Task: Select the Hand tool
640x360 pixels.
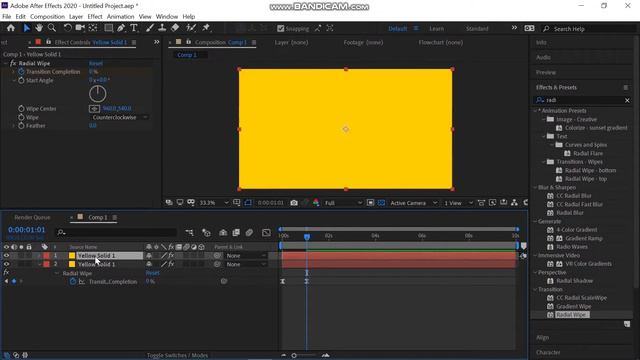Action: click(39, 28)
